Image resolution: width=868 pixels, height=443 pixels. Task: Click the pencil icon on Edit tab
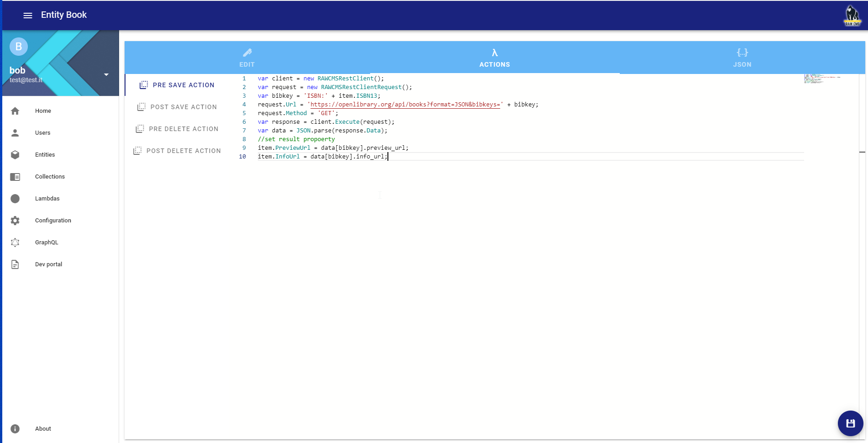[247, 53]
